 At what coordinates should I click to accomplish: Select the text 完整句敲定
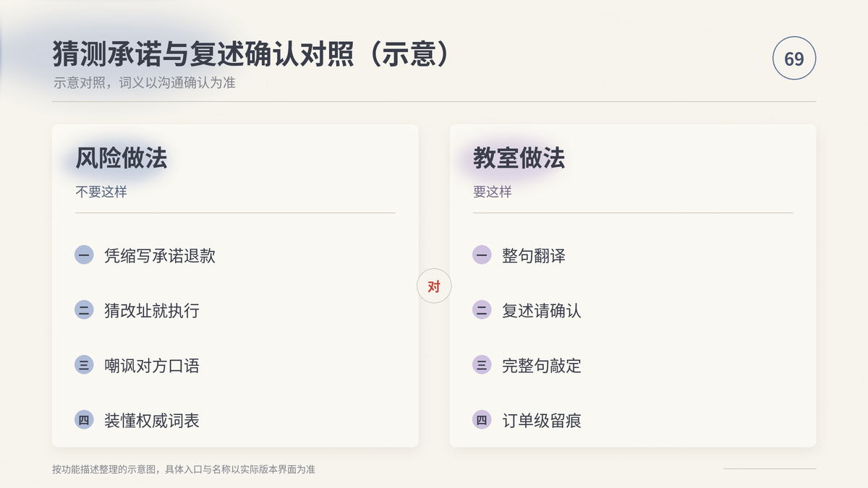(x=542, y=365)
